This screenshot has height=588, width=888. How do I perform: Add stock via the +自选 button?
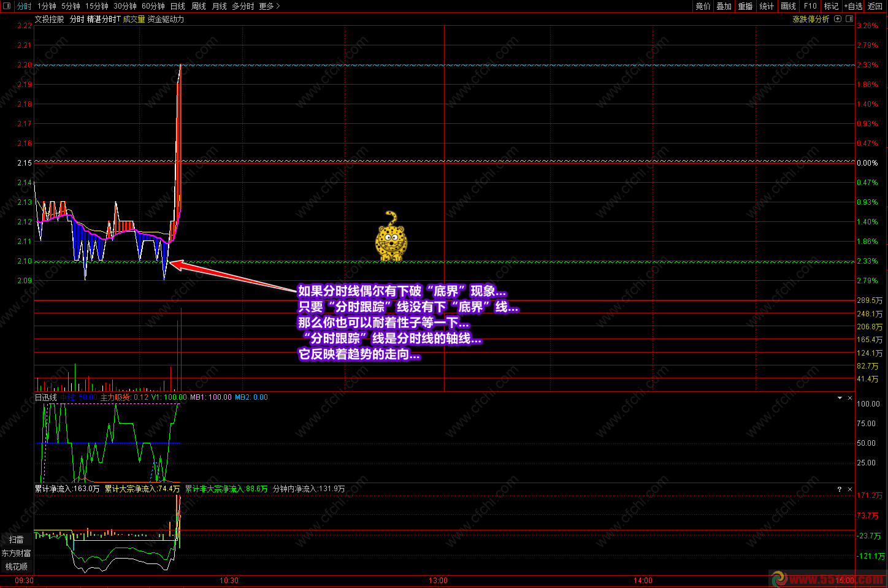(853, 6)
